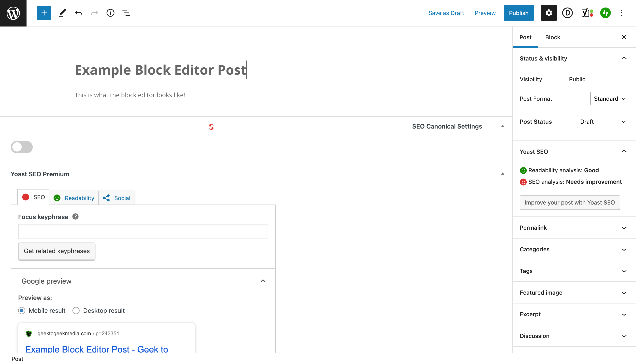
Task: Collapse the Yoast SEO Premium metabox
Action: pos(503,174)
